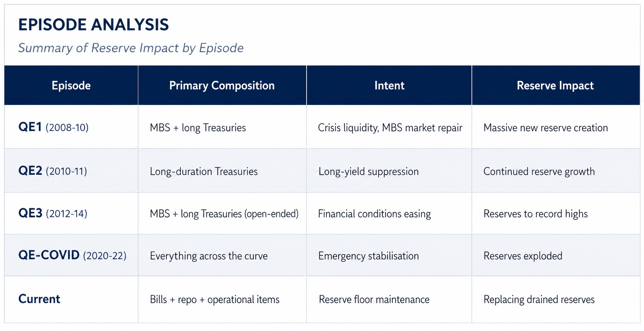
Task: Select the Primary Composition column header
Action: (x=222, y=85)
